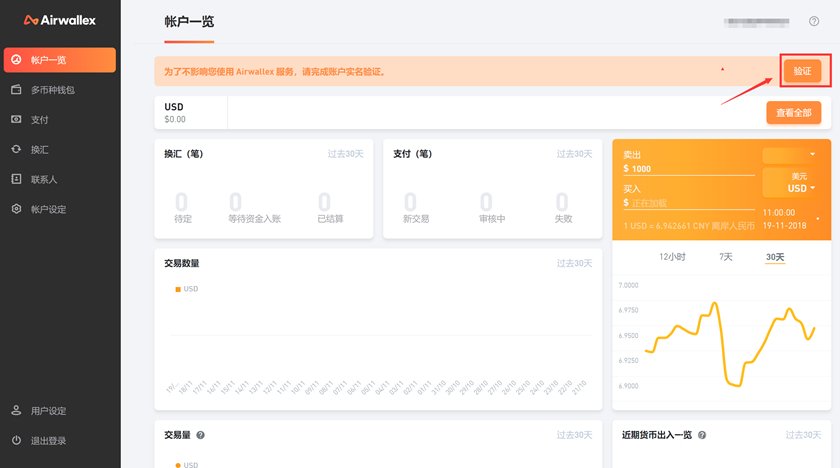Click the blurred account name at top right
Viewport: 840px width, 468px height.
[756, 22]
